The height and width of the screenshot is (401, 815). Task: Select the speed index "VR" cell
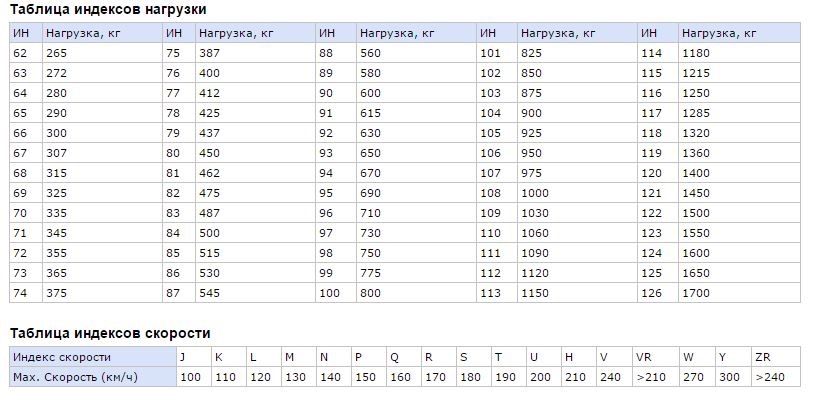(x=644, y=357)
